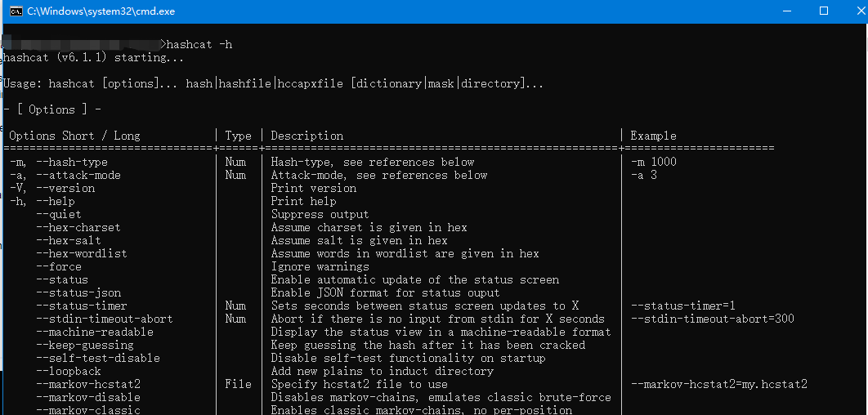Click the '--hex-wordlist' option
Image resolution: width=868 pixels, height=415 pixels.
click(82, 253)
